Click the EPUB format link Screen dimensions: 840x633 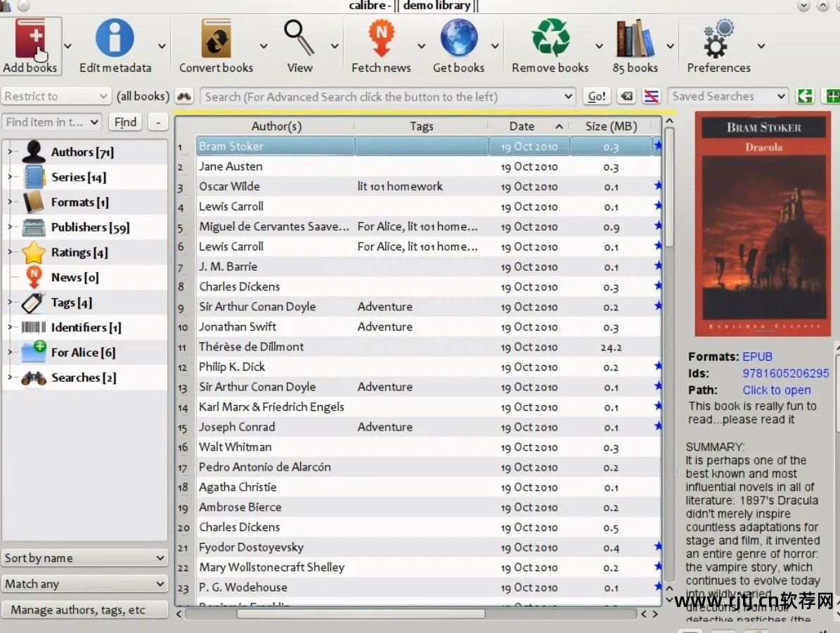coord(757,357)
